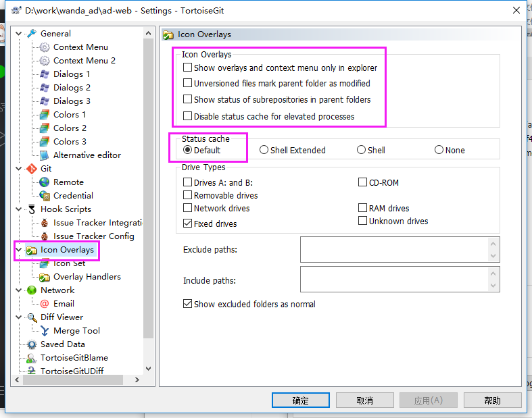532x418 pixels.
Task: Click the Colors 1 palette icon
Action: pyautogui.click(x=45, y=115)
